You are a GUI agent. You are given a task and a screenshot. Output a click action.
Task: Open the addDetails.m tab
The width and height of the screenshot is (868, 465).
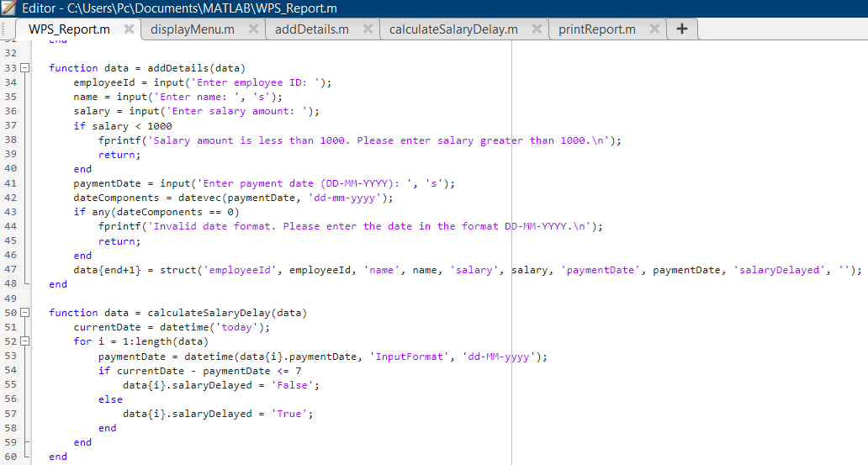(x=312, y=29)
